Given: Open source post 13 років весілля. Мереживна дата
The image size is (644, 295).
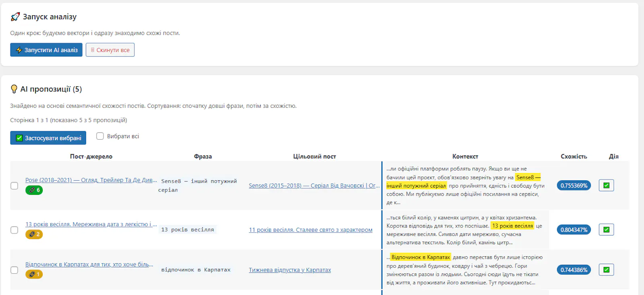Looking at the screenshot, I should (91, 224).
